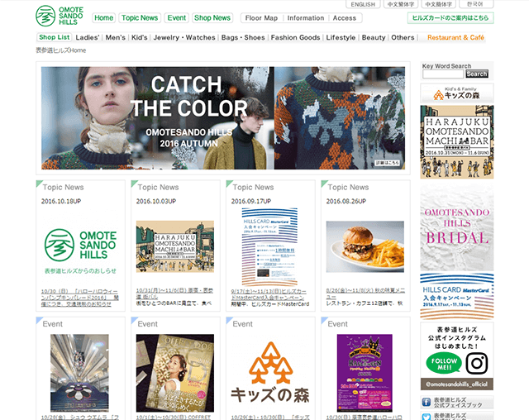Switch language to Korean 한국어
The height and width of the screenshot is (420, 529).
pyautogui.click(x=476, y=4)
